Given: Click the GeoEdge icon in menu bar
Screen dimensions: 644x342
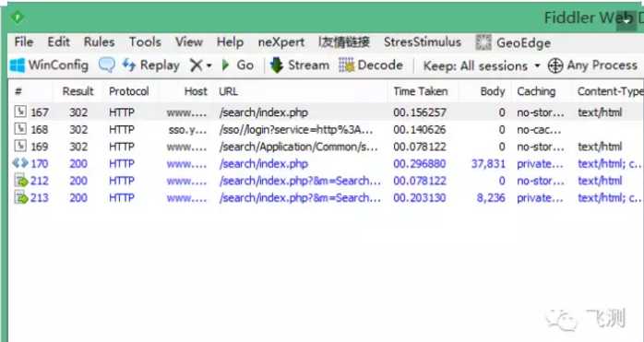Looking at the screenshot, I should coord(483,42).
